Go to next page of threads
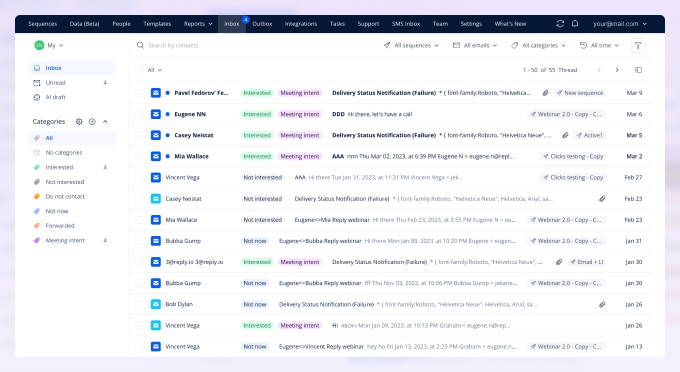Viewport: 680px width, 372px height. [x=617, y=70]
